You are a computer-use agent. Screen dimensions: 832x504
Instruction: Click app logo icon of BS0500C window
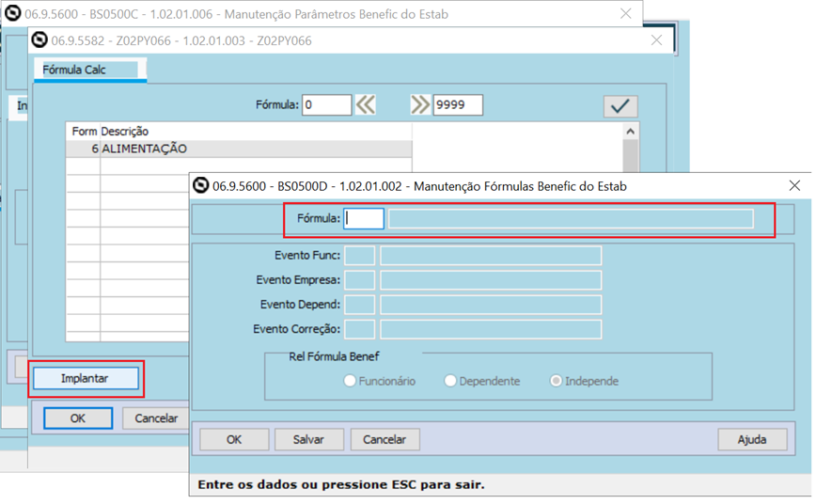point(12,13)
